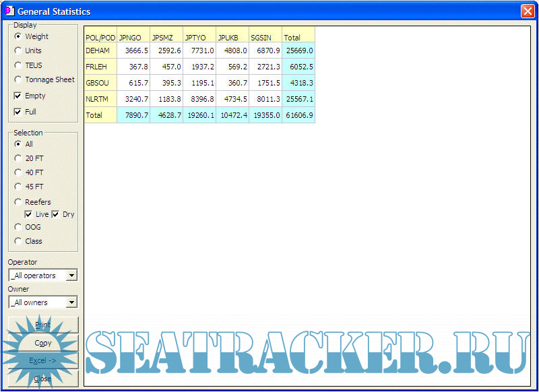Choose TEUS display mode

coord(18,65)
